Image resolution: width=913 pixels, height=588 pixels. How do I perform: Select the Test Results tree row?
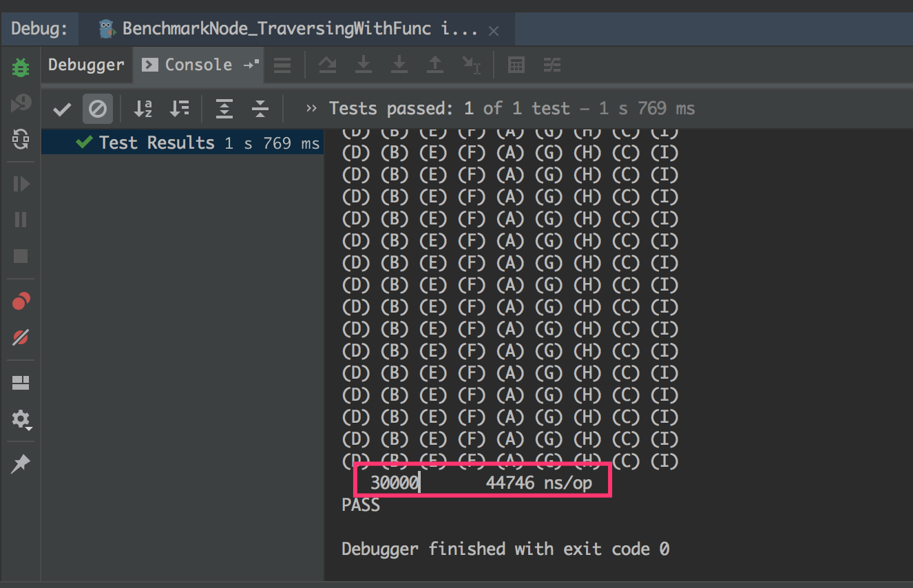coord(182,143)
